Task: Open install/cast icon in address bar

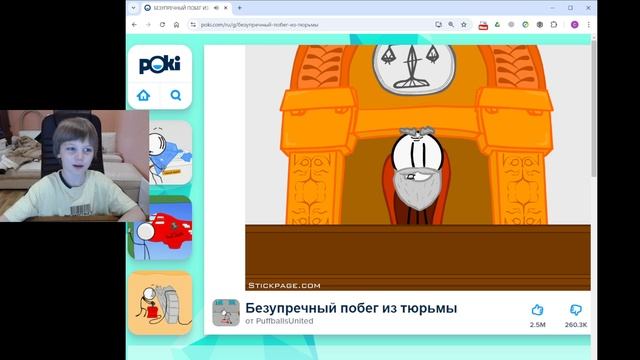Action: (438, 24)
